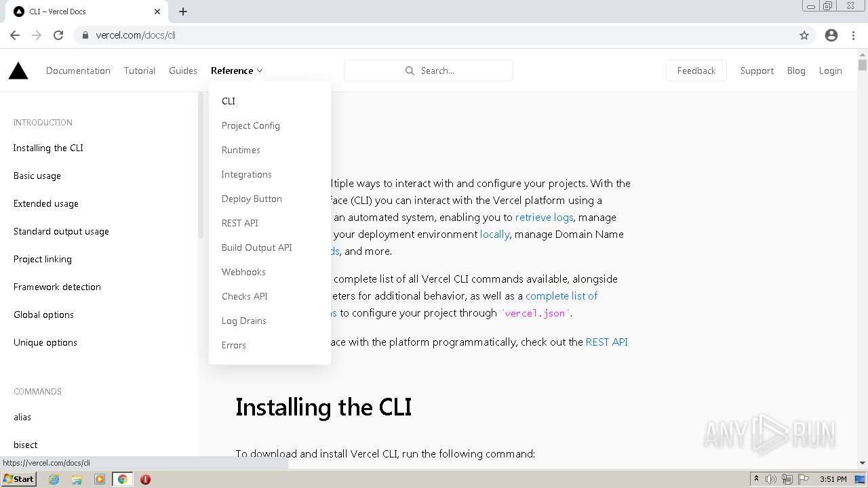Click the Vercel triangle logo
The width and height of the screenshot is (868, 488).
(18, 70)
